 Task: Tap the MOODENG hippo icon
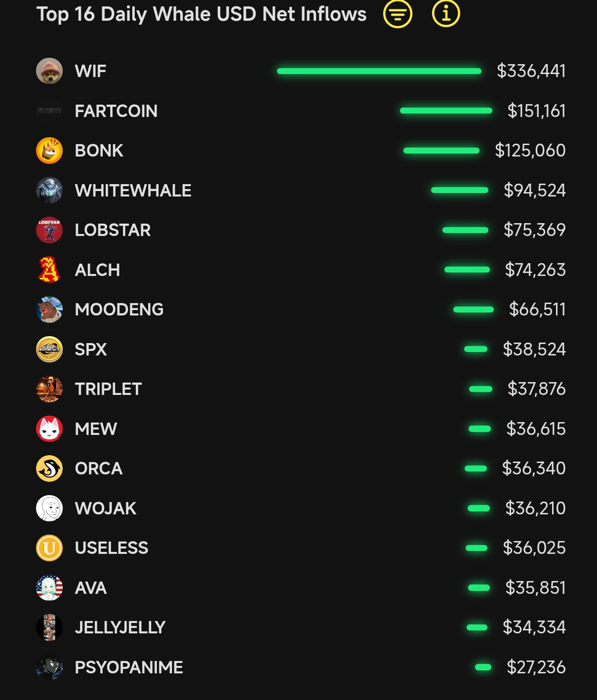point(49,310)
